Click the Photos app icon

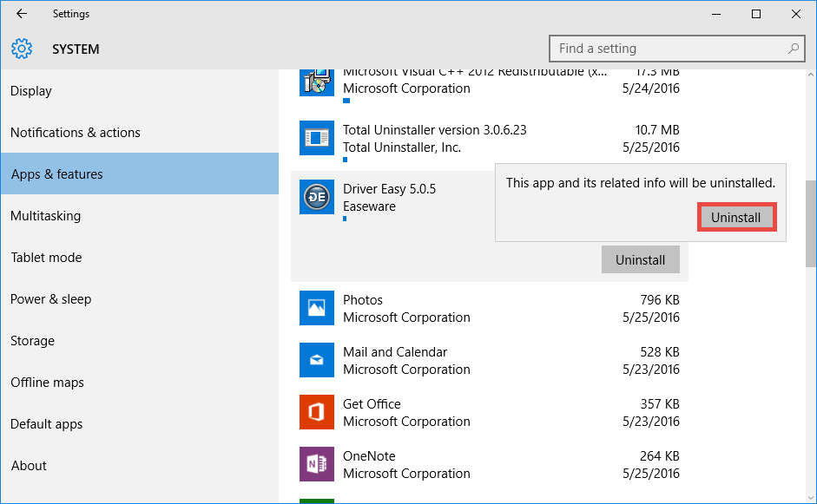[x=317, y=308]
